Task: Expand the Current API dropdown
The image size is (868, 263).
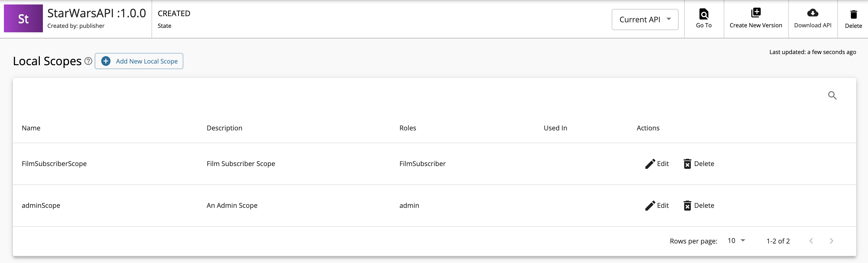Action: (645, 20)
